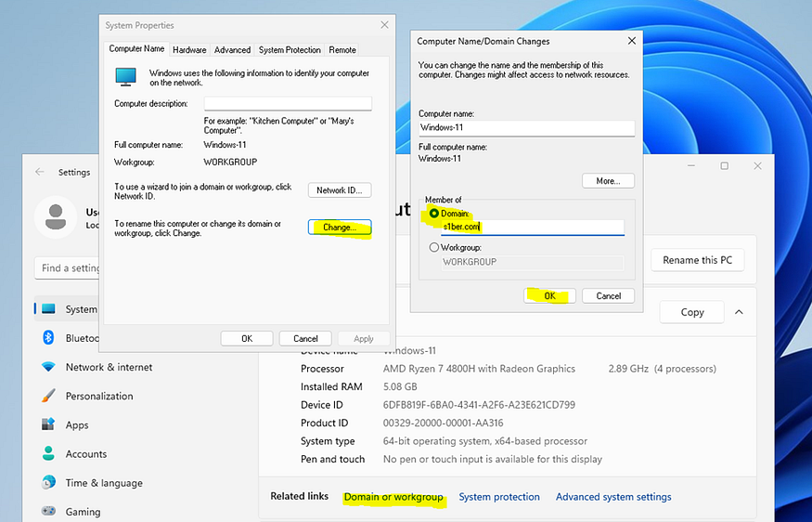
Task: Click the System monitor icon in Settings sidebar
Action: click(x=48, y=309)
